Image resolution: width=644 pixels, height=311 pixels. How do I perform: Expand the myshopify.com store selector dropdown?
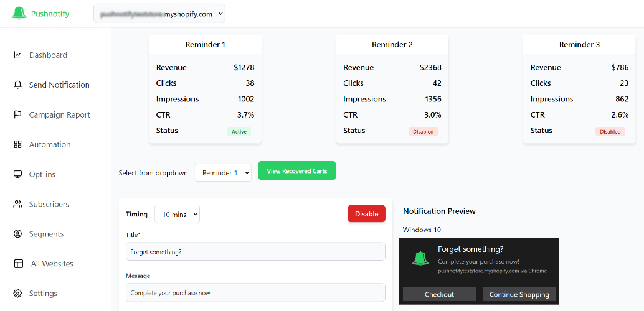click(159, 14)
